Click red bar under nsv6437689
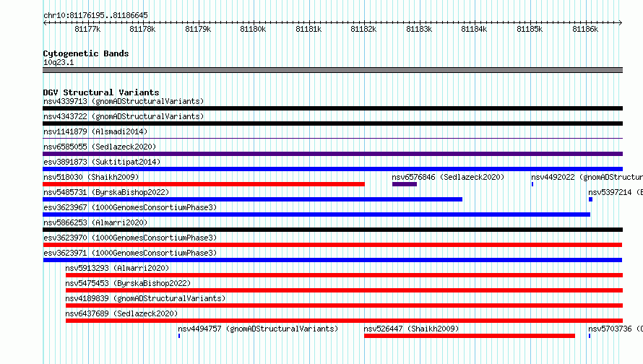 point(344,321)
